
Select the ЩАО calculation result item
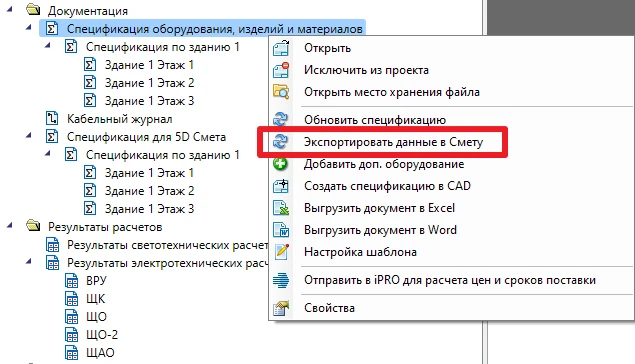[100, 353]
